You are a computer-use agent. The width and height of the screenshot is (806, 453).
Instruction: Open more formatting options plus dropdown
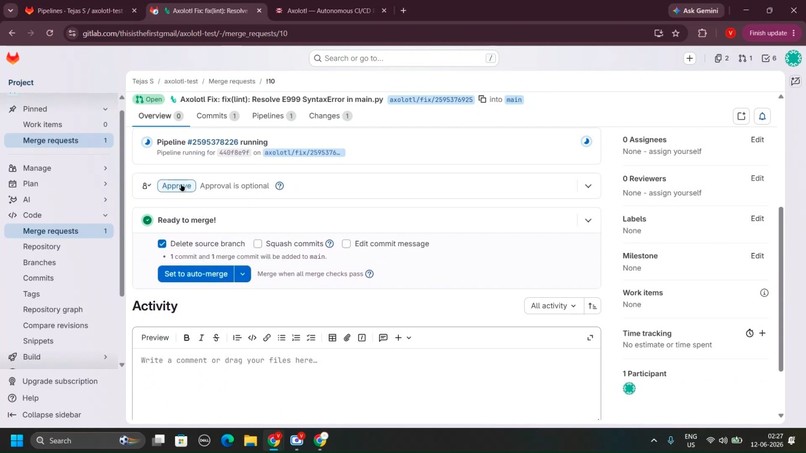click(x=402, y=338)
